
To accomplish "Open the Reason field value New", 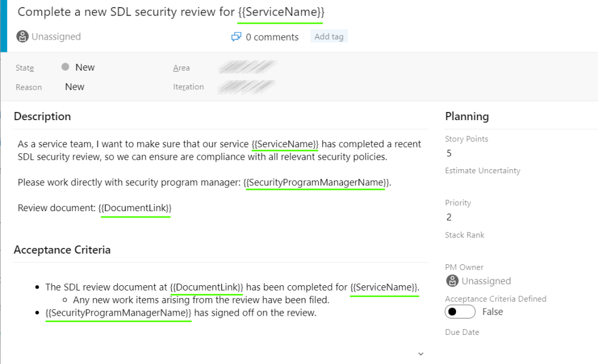I will (x=75, y=87).
